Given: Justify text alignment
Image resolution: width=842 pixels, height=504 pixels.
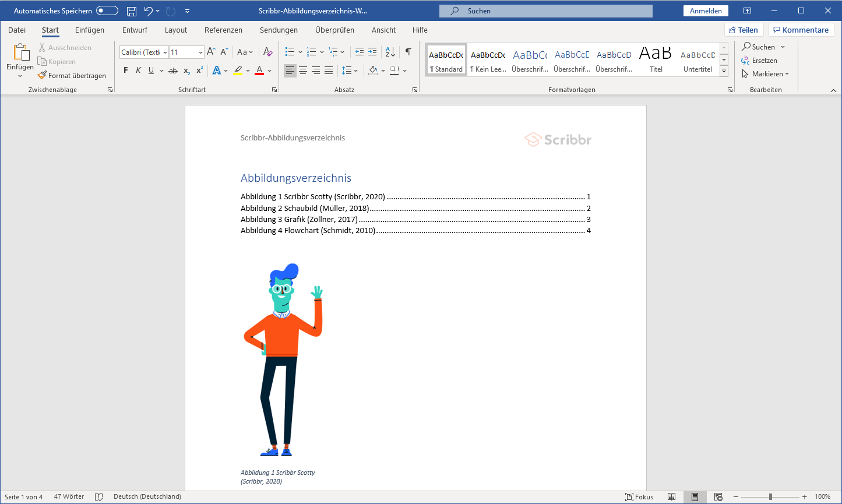Looking at the screenshot, I should coord(329,71).
